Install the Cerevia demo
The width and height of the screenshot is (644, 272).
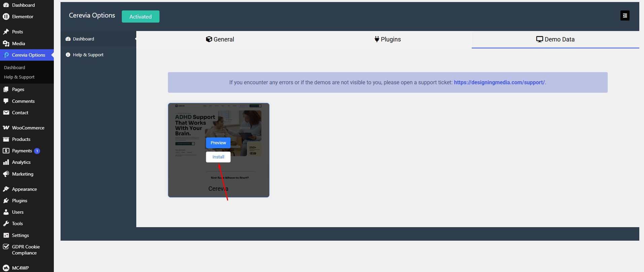pyautogui.click(x=218, y=157)
